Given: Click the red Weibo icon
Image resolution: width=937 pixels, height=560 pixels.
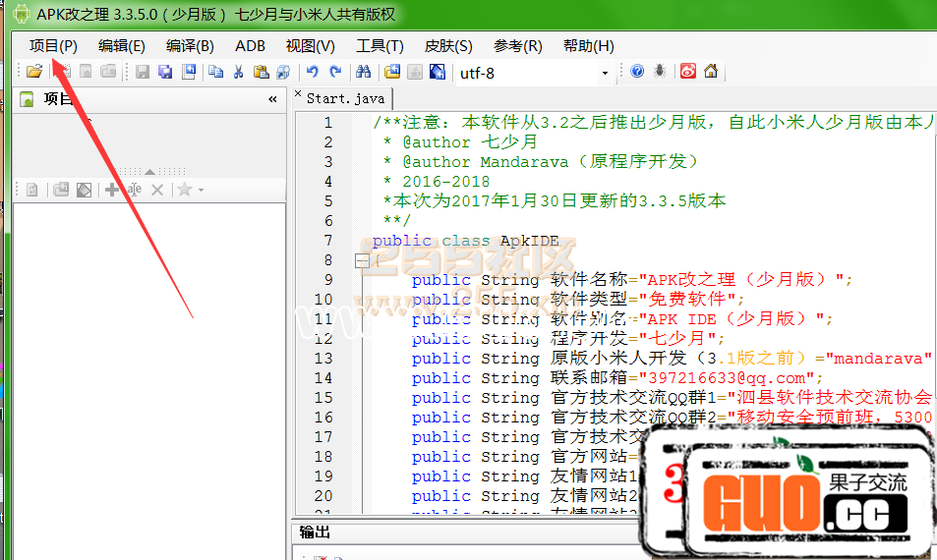Looking at the screenshot, I should pos(688,72).
